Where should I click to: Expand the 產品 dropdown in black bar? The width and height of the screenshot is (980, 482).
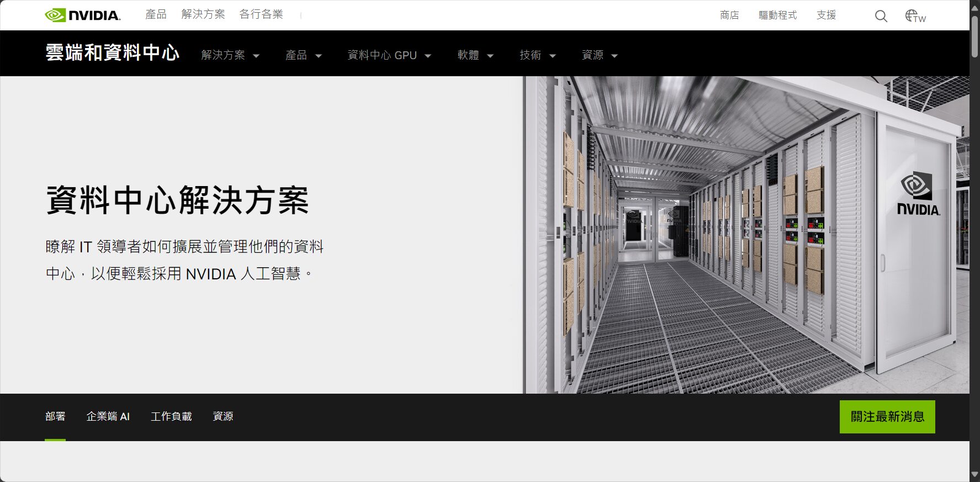[303, 55]
